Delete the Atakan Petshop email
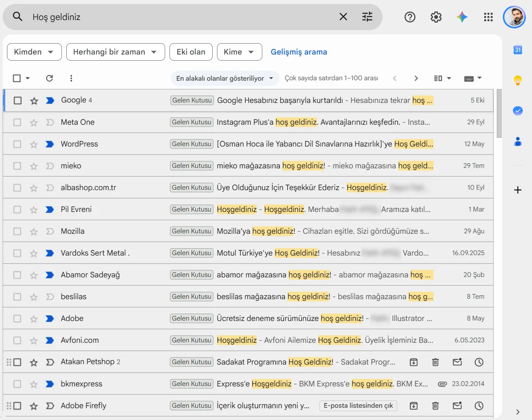Image resolution: width=532 pixels, height=420 pixels. point(435,362)
